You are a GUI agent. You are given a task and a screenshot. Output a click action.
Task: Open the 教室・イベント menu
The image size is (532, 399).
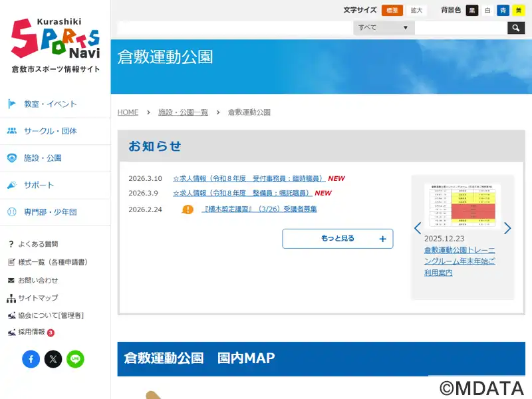click(x=51, y=104)
